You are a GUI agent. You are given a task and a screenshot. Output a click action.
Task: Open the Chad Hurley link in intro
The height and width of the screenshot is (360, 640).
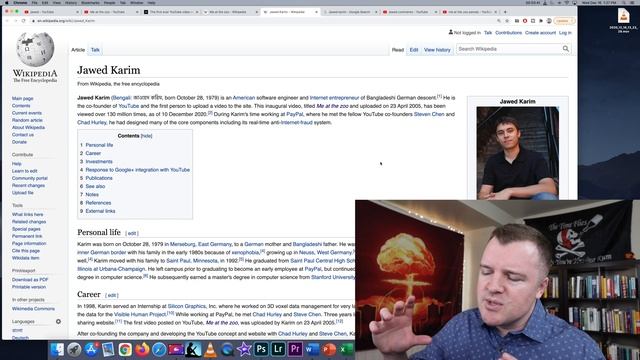(x=92, y=122)
